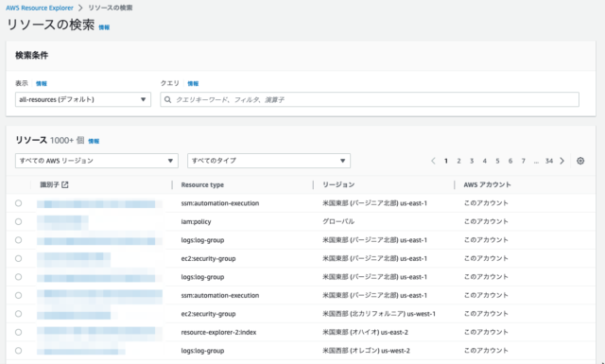Select the radio for the resource-explorer-2:index row
This screenshot has height=364, width=605.
tap(19, 332)
